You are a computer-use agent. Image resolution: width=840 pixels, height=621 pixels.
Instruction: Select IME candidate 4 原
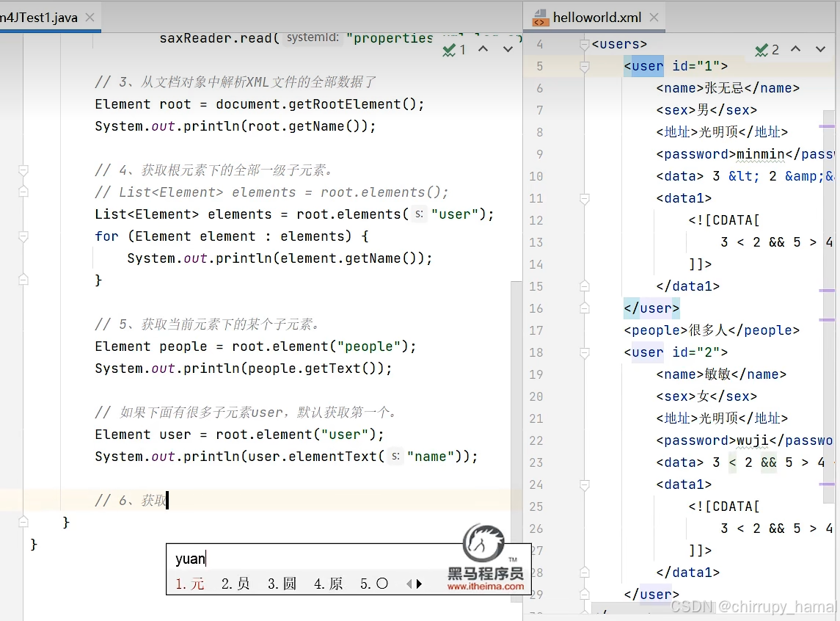tap(329, 584)
